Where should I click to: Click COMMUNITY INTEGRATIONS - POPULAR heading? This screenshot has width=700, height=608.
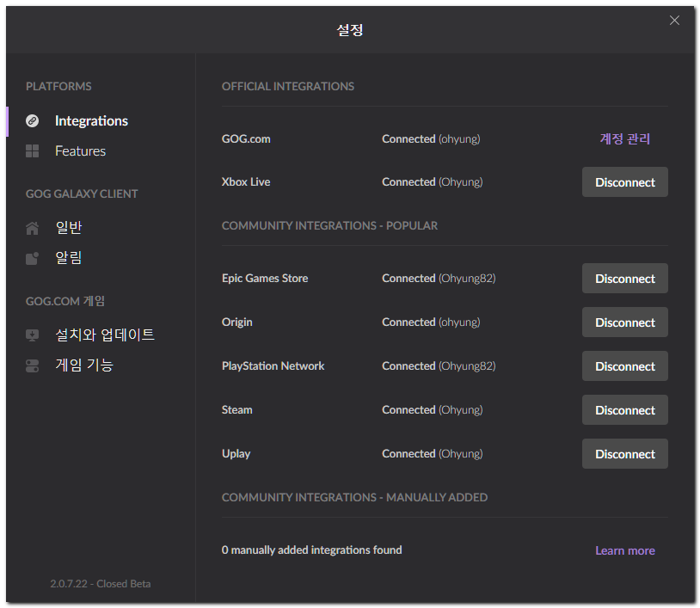tap(329, 225)
